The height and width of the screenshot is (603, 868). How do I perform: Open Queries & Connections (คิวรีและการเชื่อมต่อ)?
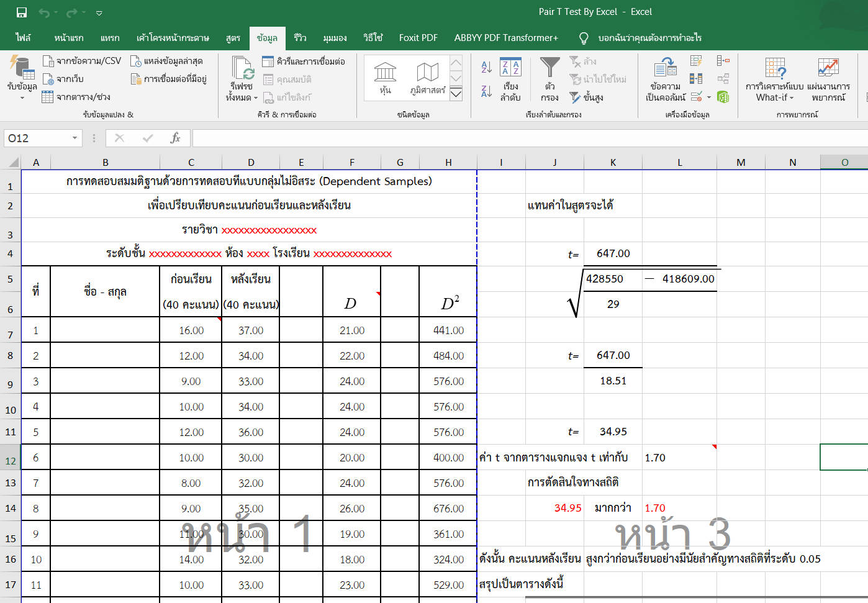pyautogui.click(x=304, y=61)
